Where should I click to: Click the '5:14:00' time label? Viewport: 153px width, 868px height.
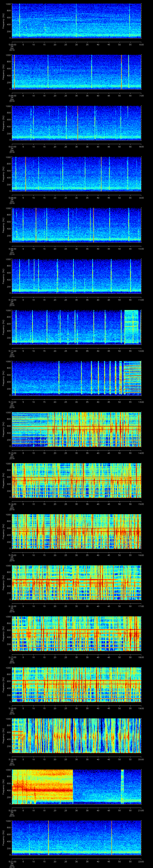click(x=12, y=504)
